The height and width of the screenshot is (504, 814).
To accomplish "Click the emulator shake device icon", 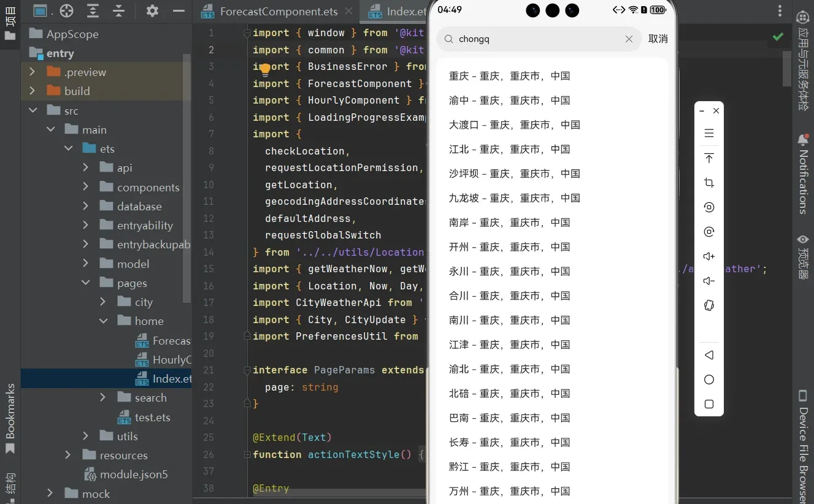I will coord(709,305).
